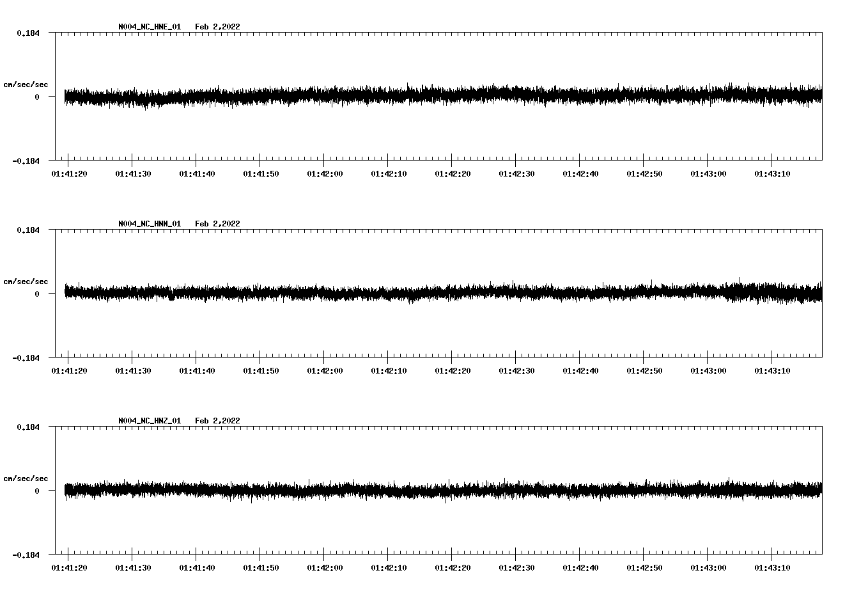This screenshot has width=868, height=591.
Task: Click the 01:42:10 time label on HNN axis
Action: [389, 371]
